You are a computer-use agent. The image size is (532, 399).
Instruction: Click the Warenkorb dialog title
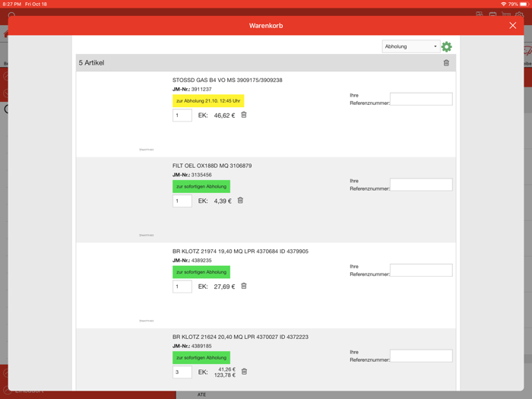[x=266, y=25]
